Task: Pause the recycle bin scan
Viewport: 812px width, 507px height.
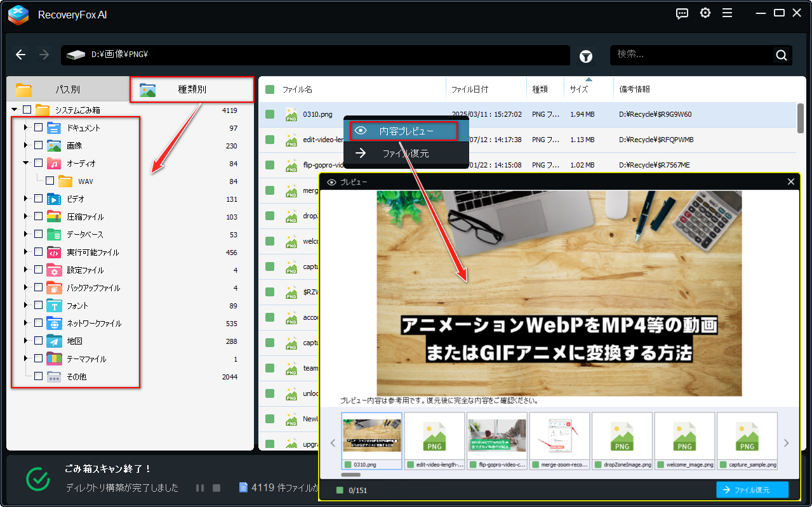Action: click(x=200, y=488)
